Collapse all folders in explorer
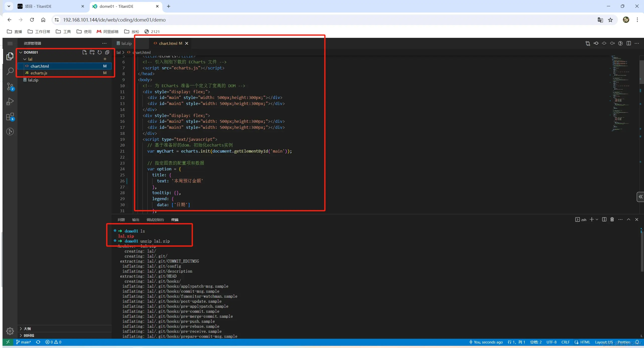This screenshot has height=348, width=644. [x=107, y=52]
